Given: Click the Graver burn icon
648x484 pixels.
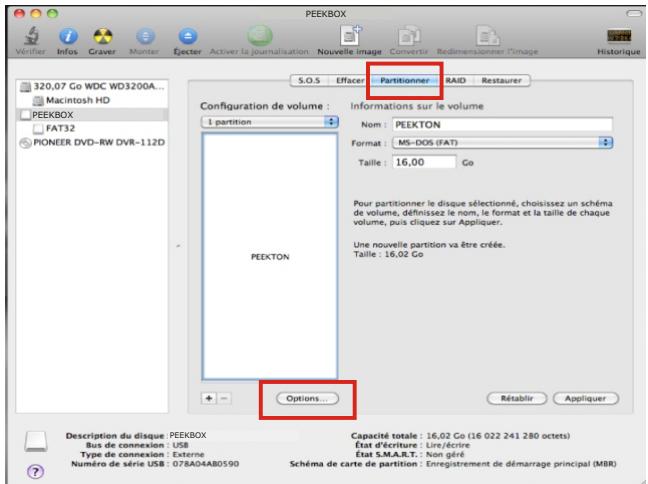Looking at the screenshot, I should pyautogui.click(x=102, y=36).
